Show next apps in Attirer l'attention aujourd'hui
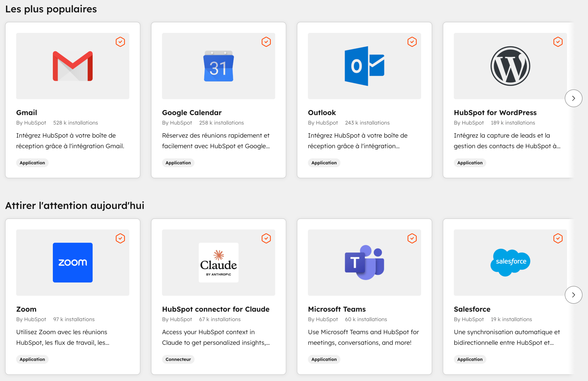Image resolution: width=588 pixels, height=381 pixels. pos(574,295)
